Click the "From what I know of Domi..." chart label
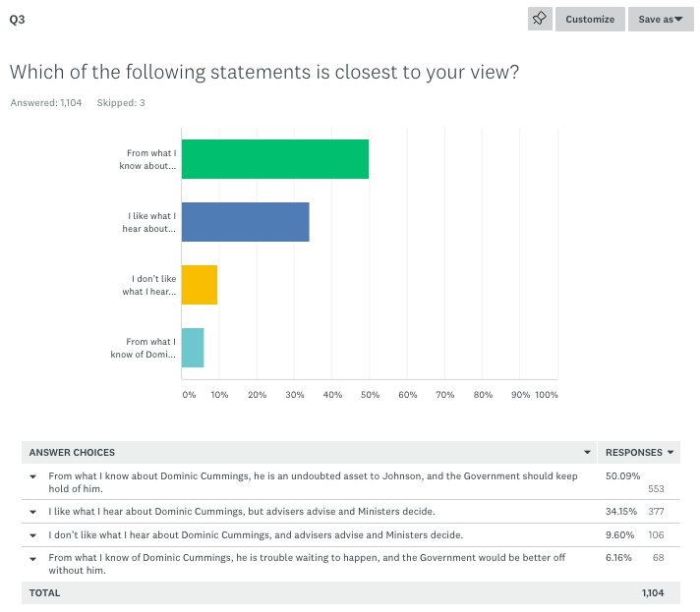Viewport: 700px width, 612px height. 144,348
